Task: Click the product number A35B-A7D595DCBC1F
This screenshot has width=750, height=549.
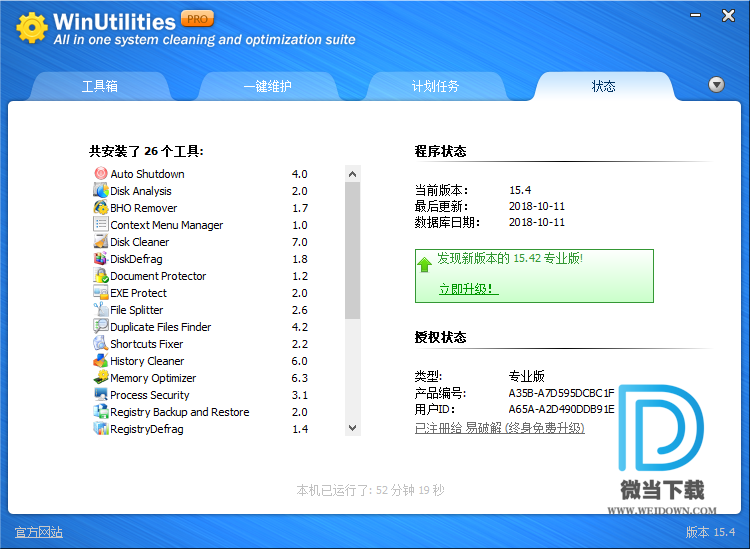Action: click(561, 393)
